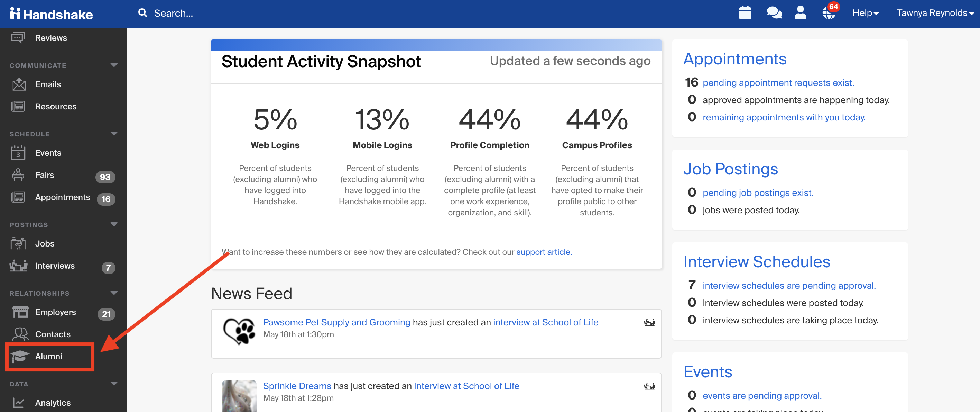Open pending appointment requests link

tap(778, 83)
